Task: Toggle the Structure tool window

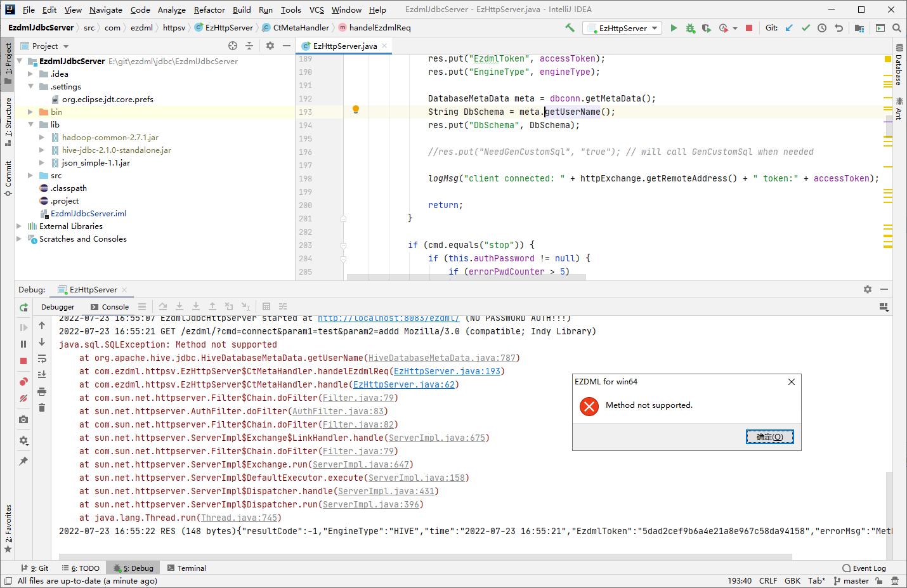Action: pyautogui.click(x=8, y=122)
